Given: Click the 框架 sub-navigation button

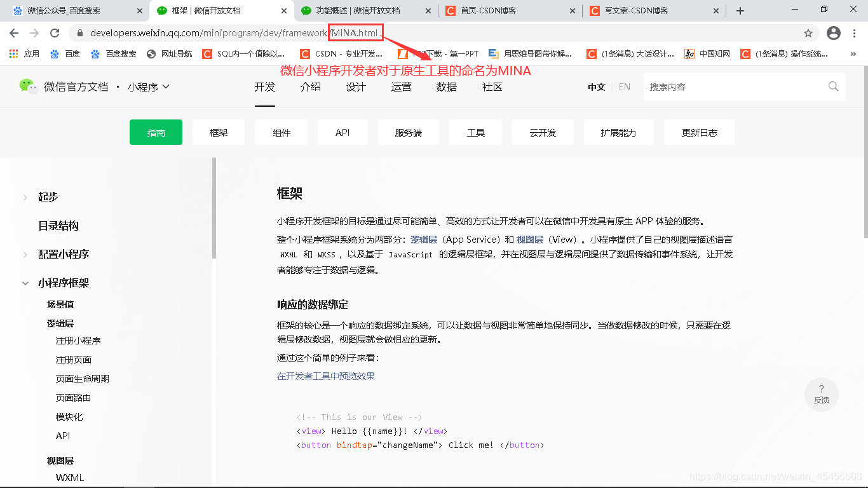Looking at the screenshot, I should 219,132.
